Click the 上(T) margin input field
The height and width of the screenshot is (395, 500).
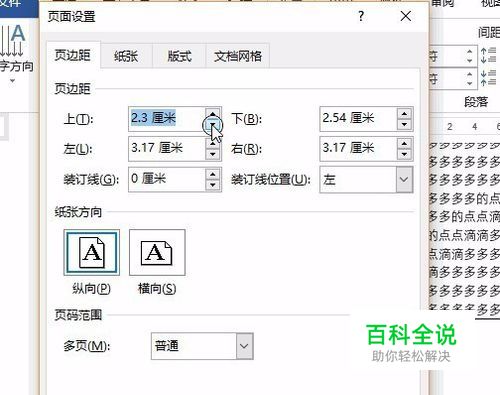pyautogui.click(x=167, y=119)
